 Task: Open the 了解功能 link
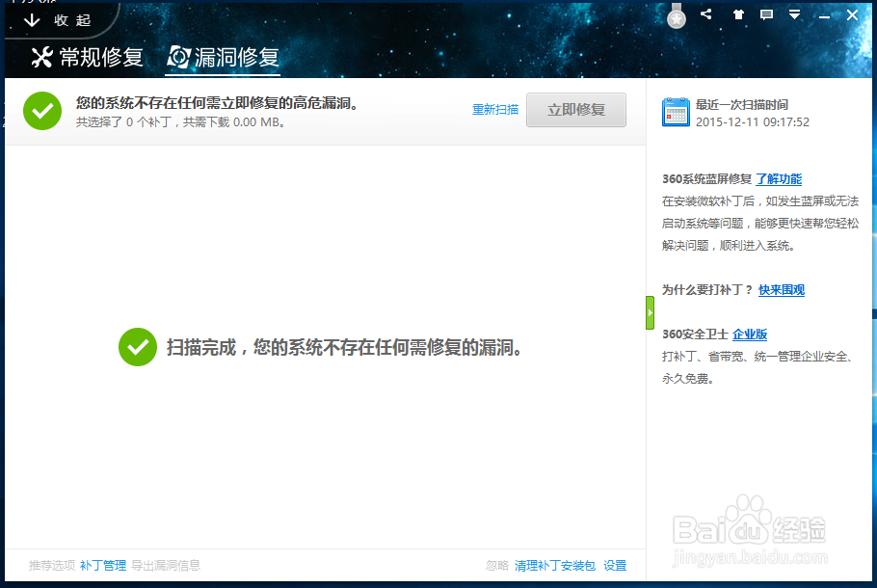pos(779,179)
